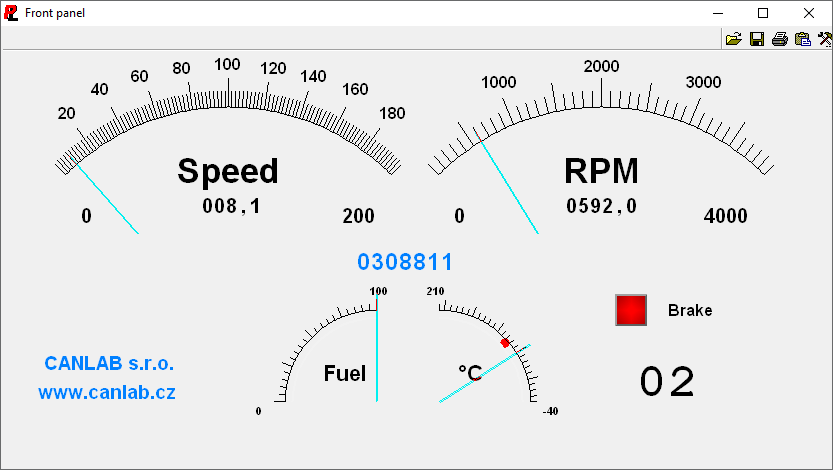Image resolution: width=833 pixels, height=470 pixels.
Task: Click the 100 mark on Speed scale
Action: (x=227, y=65)
